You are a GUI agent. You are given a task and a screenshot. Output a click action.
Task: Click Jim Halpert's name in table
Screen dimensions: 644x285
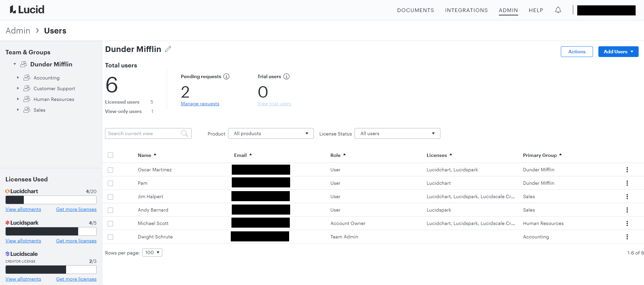150,196
